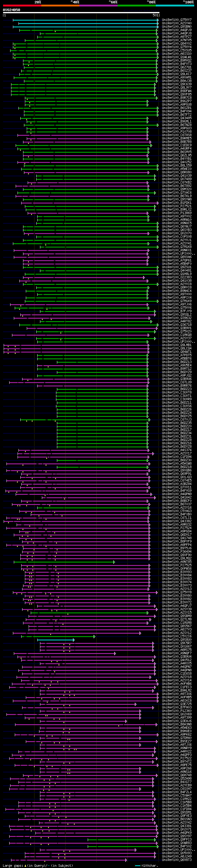
Task: Select the UniRef100_Q6V8T3 label
Action: [177, 860]
